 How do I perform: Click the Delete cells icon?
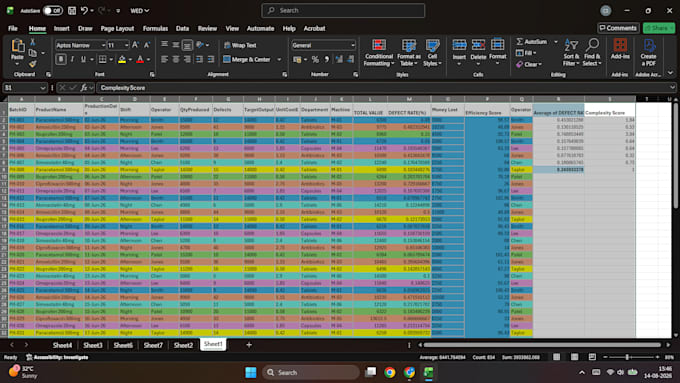coord(478,46)
